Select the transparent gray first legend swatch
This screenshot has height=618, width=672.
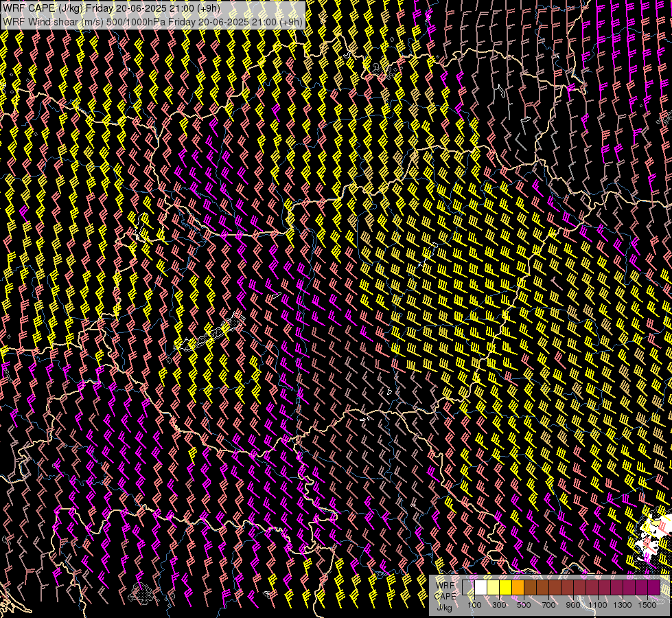click(x=468, y=588)
